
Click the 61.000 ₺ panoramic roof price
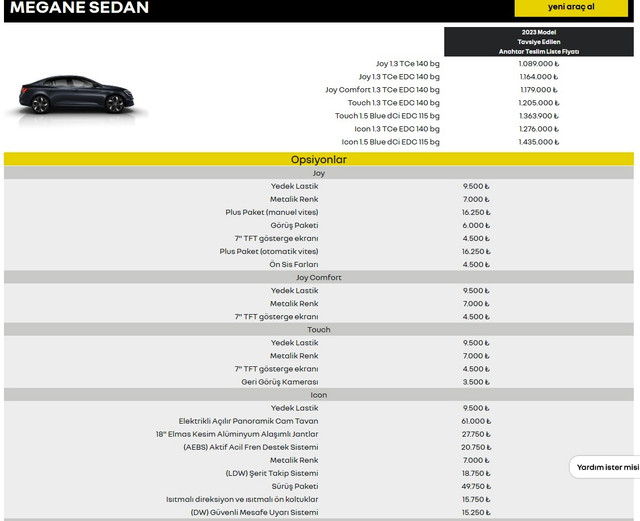coord(476,421)
